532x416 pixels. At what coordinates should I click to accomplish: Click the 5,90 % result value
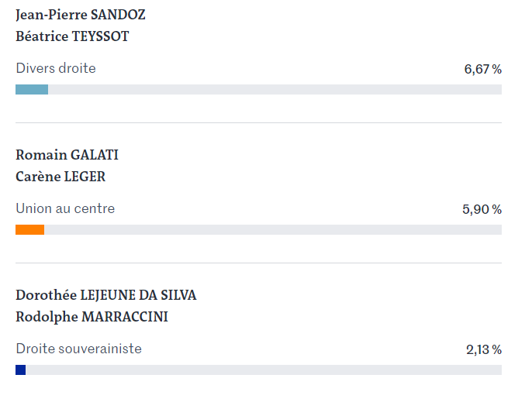tap(482, 209)
